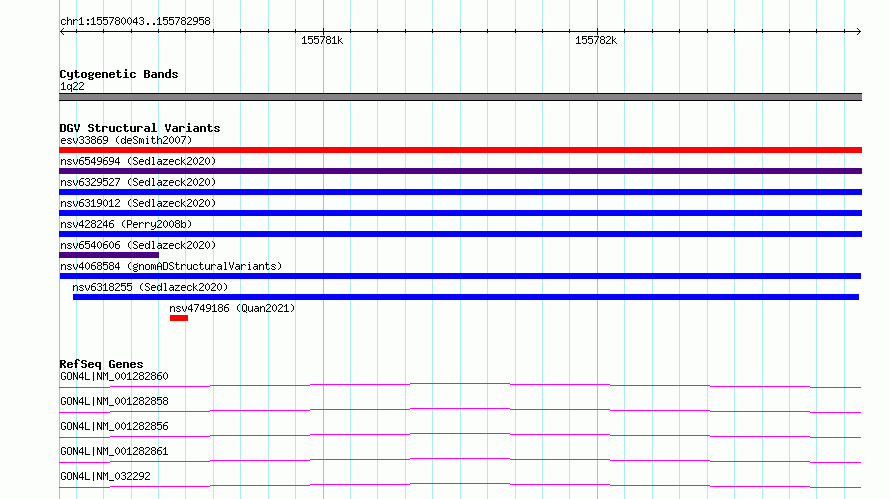Select the DGV Structural Variants track title
890x499 pixels.
coord(140,128)
